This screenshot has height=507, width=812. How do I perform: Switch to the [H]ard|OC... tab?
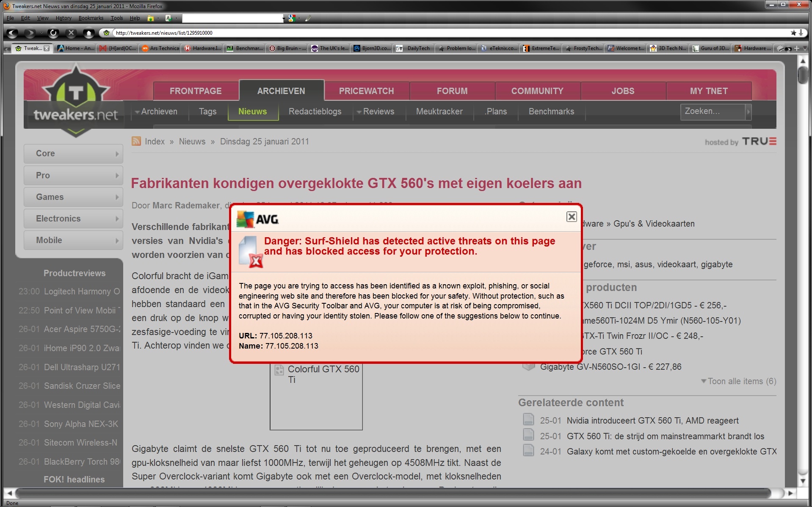coord(118,48)
